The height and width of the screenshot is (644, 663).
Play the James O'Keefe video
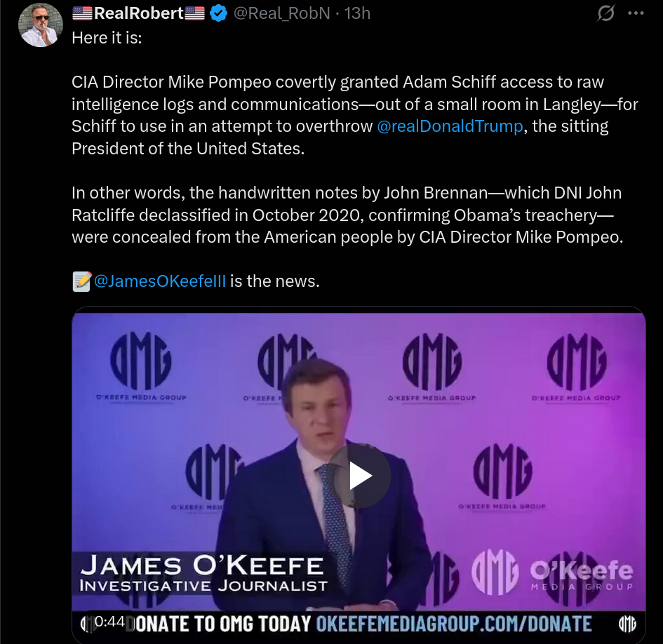359,476
